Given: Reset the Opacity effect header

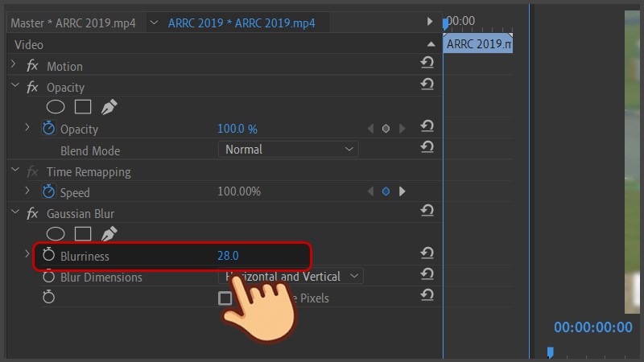Looking at the screenshot, I should pyautogui.click(x=427, y=84).
